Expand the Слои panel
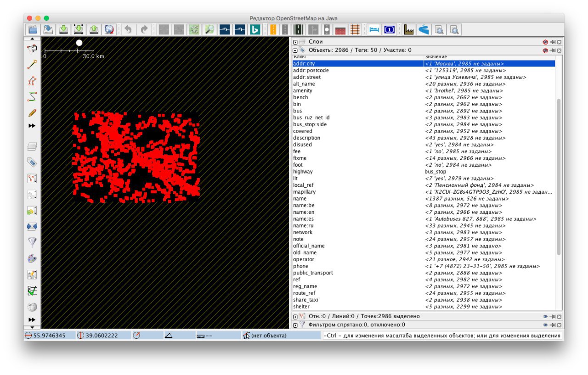Viewport: 588px width, 375px height. (x=295, y=42)
